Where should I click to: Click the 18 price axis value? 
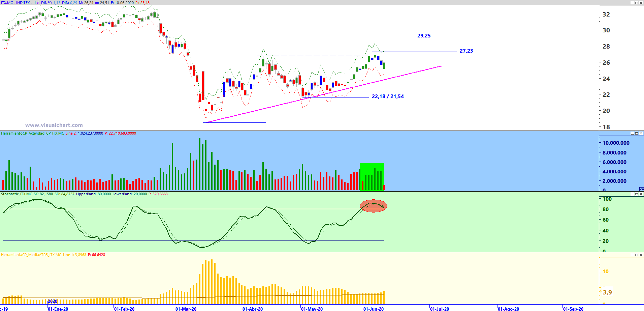[606, 127]
